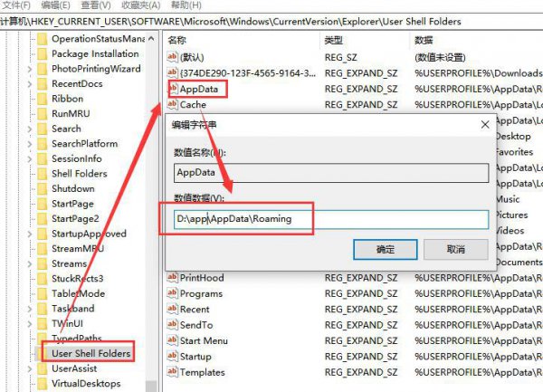Close the 编辑字符串 dialog
The width and height of the screenshot is (543, 392).
485,124
